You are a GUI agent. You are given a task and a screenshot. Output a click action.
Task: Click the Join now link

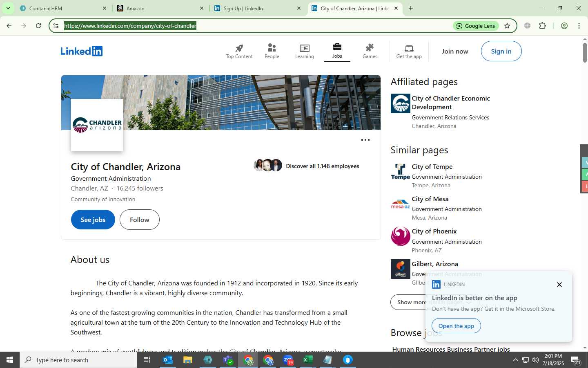455,51
